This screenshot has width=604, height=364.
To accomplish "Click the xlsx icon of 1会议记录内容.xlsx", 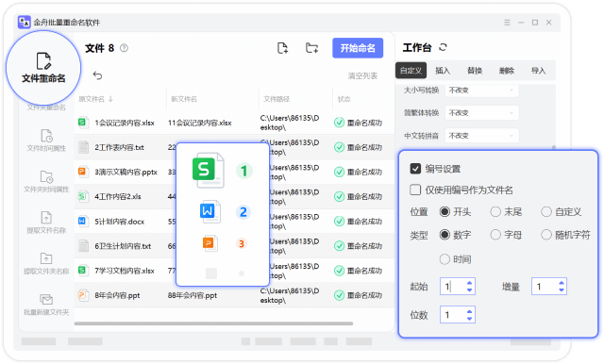I will pos(83,123).
